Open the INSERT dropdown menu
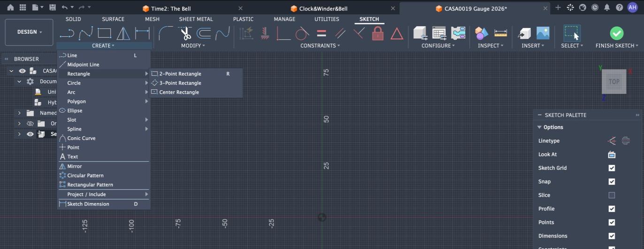This screenshot has width=644, height=249. [x=533, y=46]
